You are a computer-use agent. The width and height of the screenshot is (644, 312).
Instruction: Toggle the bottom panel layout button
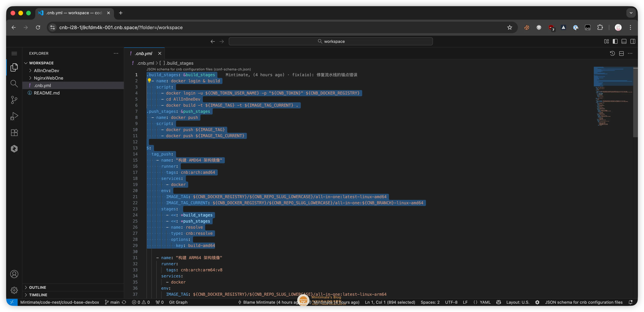coord(624,41)
